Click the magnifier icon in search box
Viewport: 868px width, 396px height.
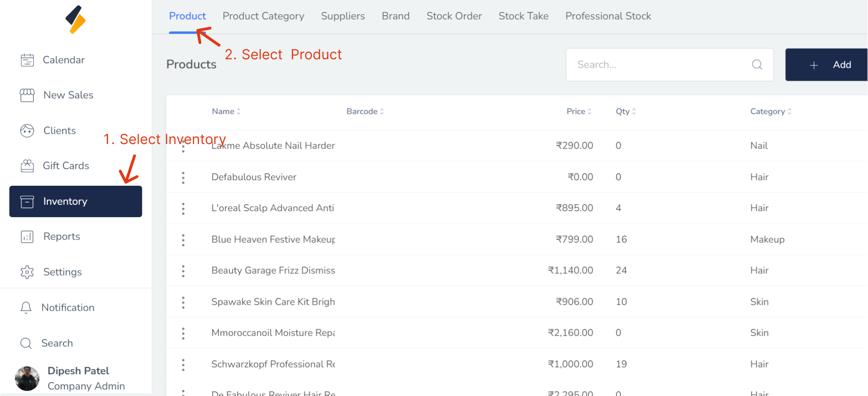point(757,65)
